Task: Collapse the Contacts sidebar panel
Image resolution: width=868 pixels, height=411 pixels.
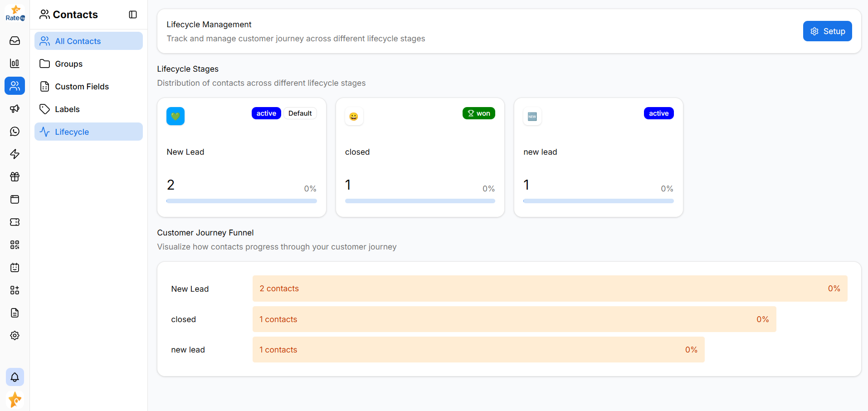Action: pyautogui.click(x=132, y=15)
